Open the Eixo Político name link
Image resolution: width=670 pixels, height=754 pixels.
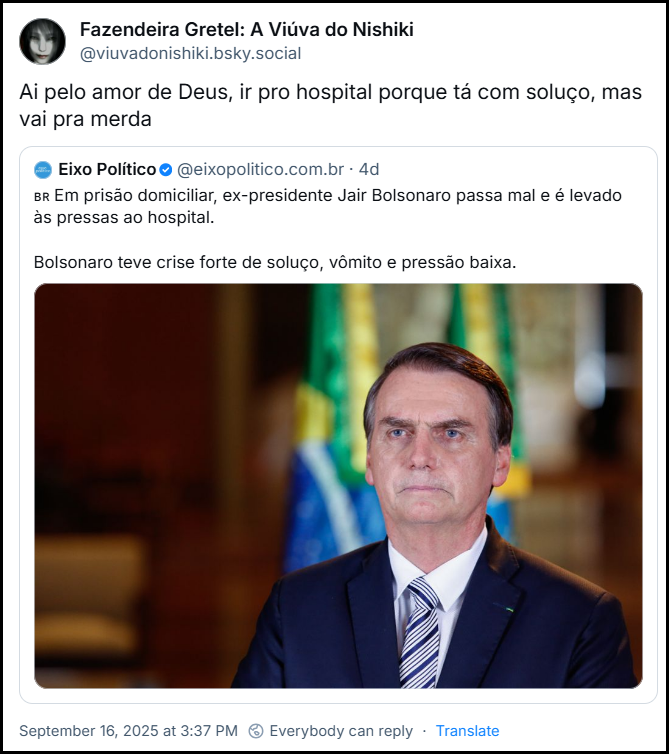coord(107,169)
